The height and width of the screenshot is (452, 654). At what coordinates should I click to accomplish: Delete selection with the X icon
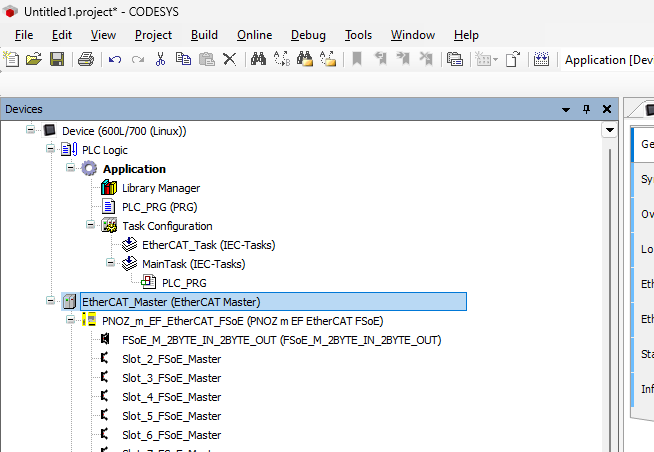tap(229, 59)
